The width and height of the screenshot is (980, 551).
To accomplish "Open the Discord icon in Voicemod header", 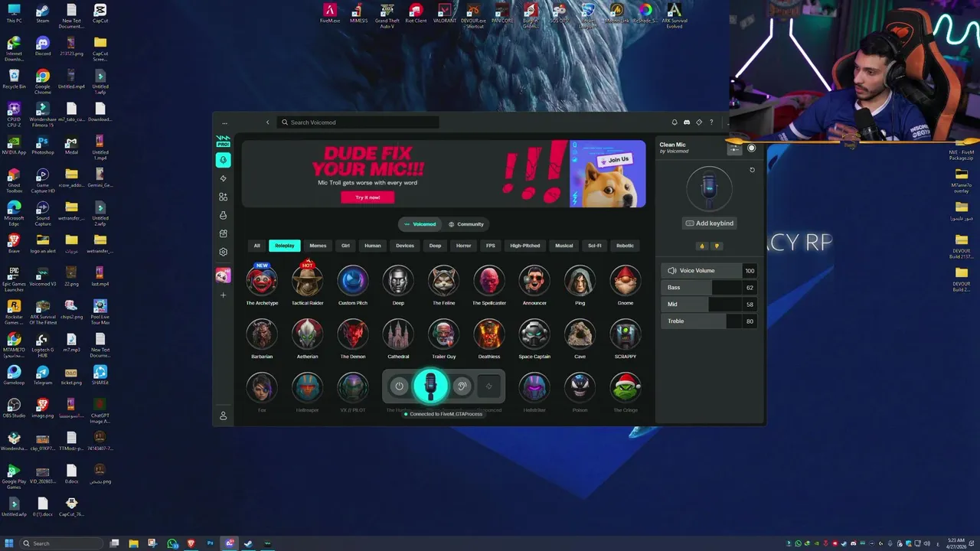I will pos(687,122).
